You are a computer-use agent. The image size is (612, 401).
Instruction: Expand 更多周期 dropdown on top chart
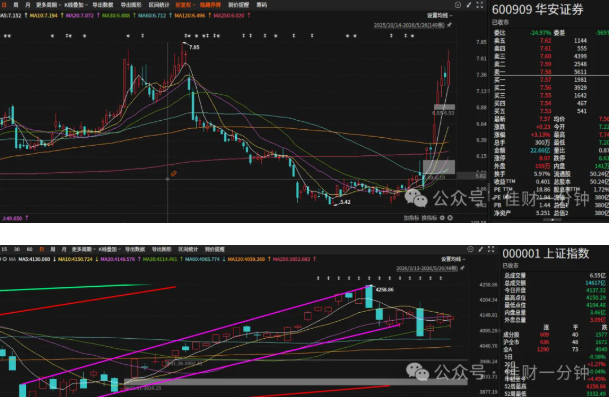point(48,5)
